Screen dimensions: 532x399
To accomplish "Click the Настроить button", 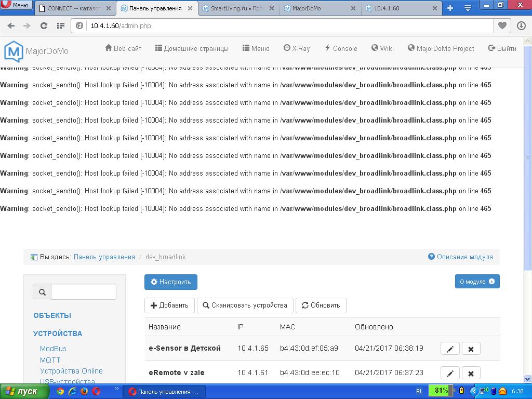I will [x=170, y=282].
